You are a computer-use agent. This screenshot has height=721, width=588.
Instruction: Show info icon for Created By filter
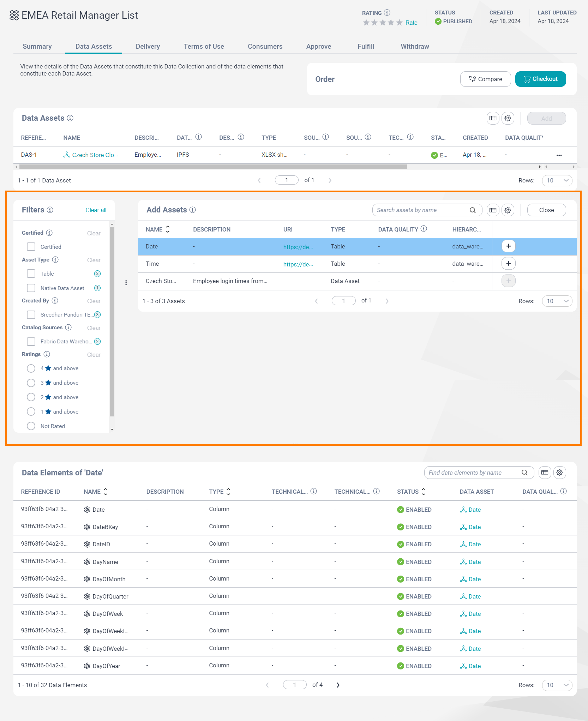pyautogui.click(x=55, y=301)
